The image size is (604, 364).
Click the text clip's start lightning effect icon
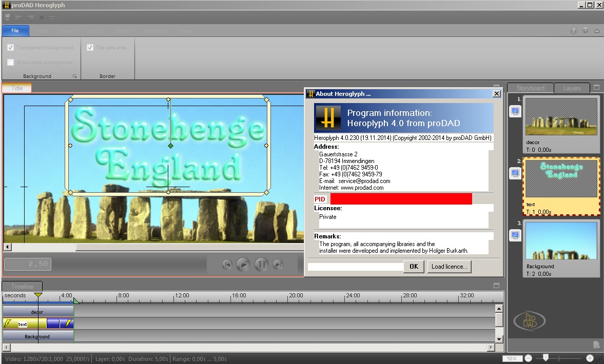[8, 323]
